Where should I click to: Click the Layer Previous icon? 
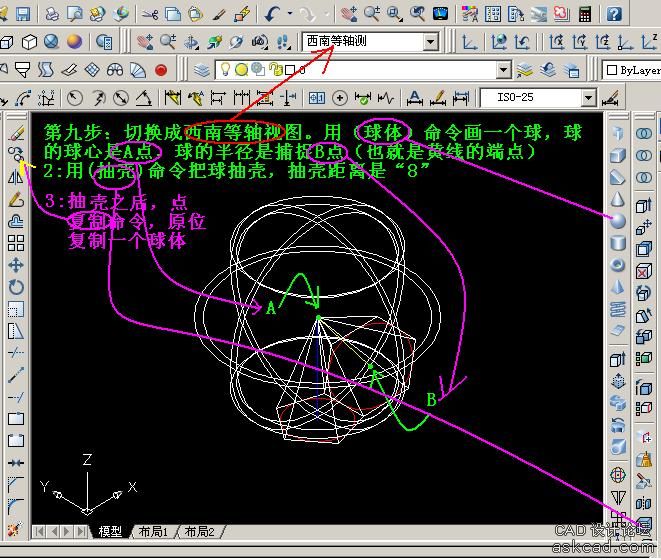(x=548, y=70)
